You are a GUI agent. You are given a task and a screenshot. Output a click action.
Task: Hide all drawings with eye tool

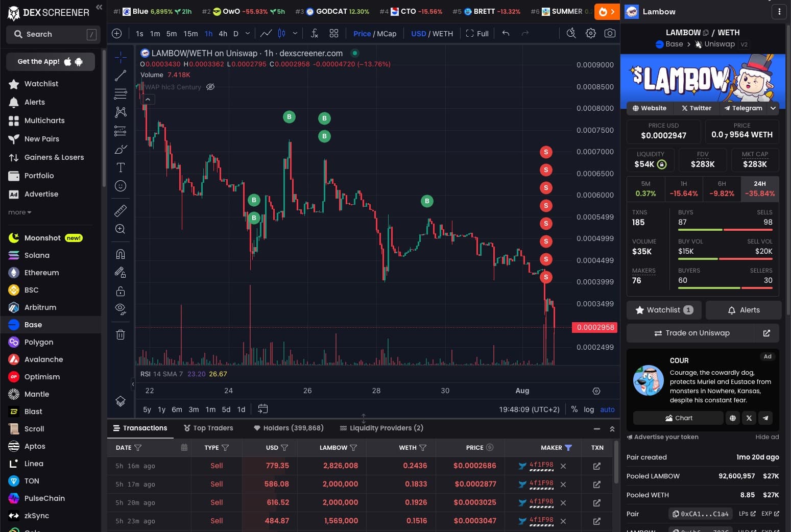121,309
